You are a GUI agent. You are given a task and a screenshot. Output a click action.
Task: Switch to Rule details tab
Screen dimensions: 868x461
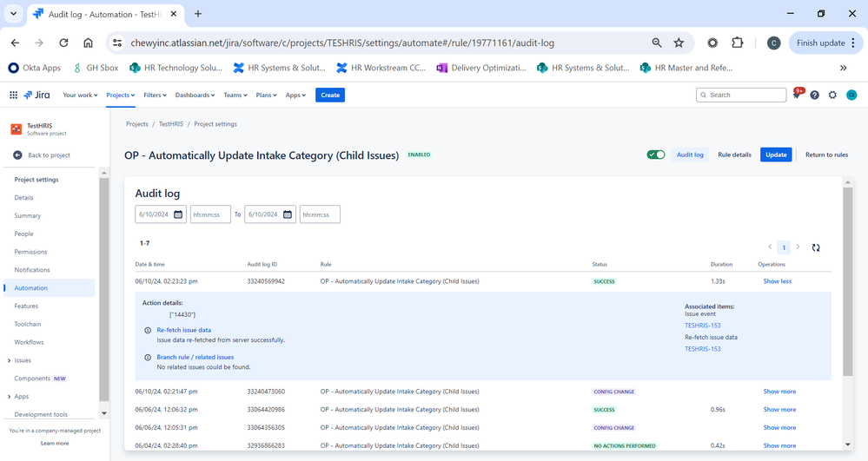point(734,155)
